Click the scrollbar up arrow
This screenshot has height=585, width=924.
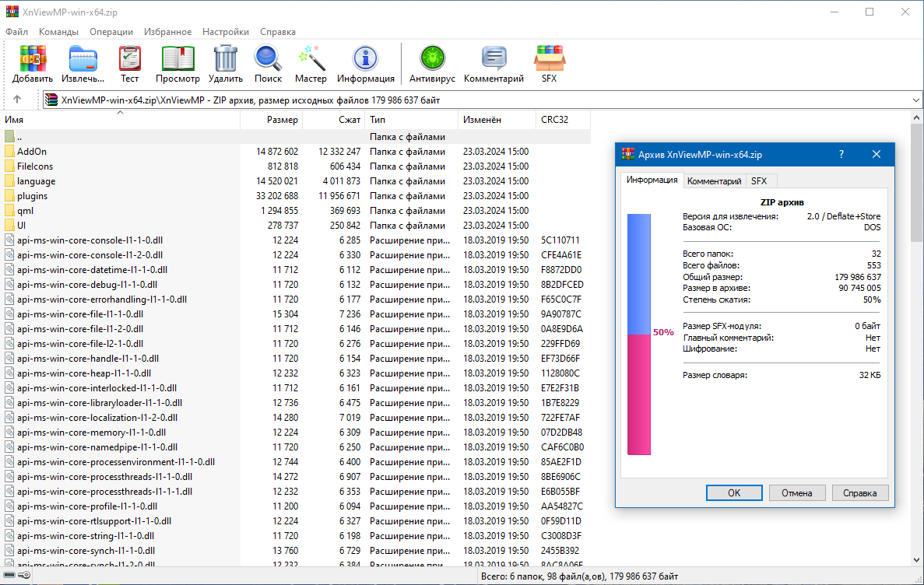pos(916,117)
